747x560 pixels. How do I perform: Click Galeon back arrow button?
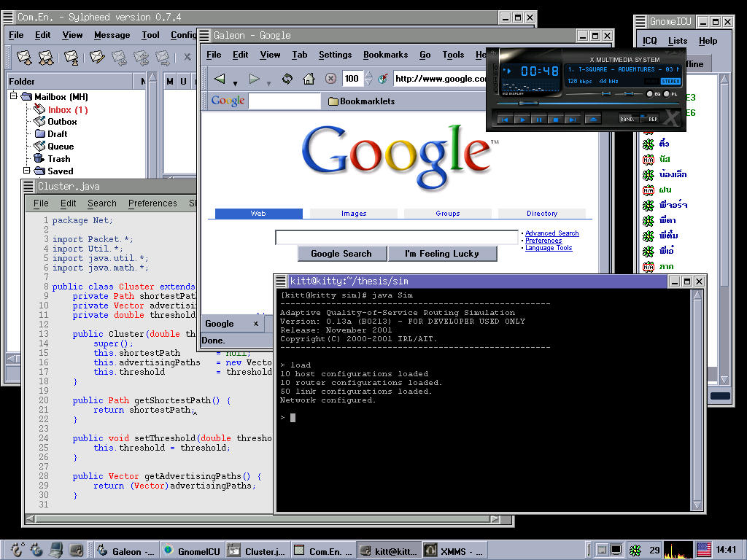(220, 79)
